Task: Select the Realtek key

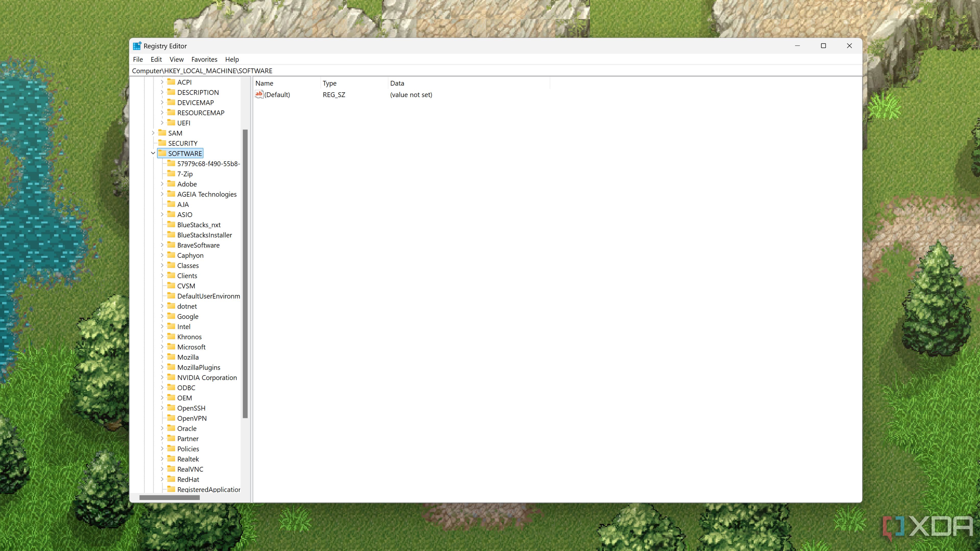Action: point(188,459)
